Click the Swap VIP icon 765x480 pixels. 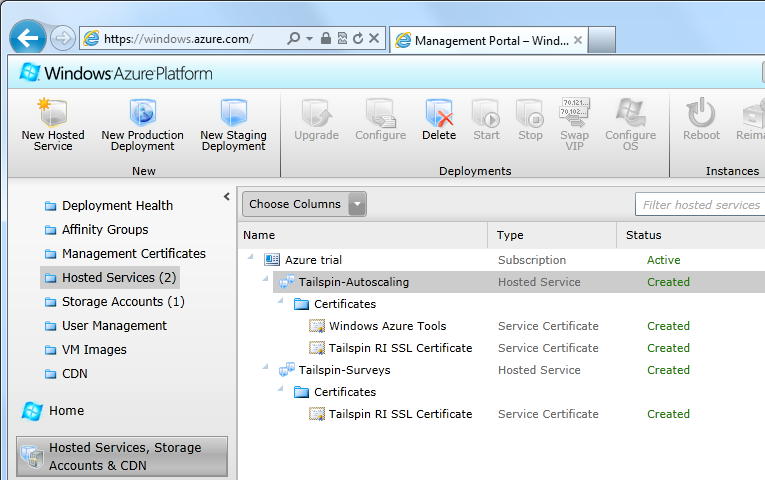(575, 112)
